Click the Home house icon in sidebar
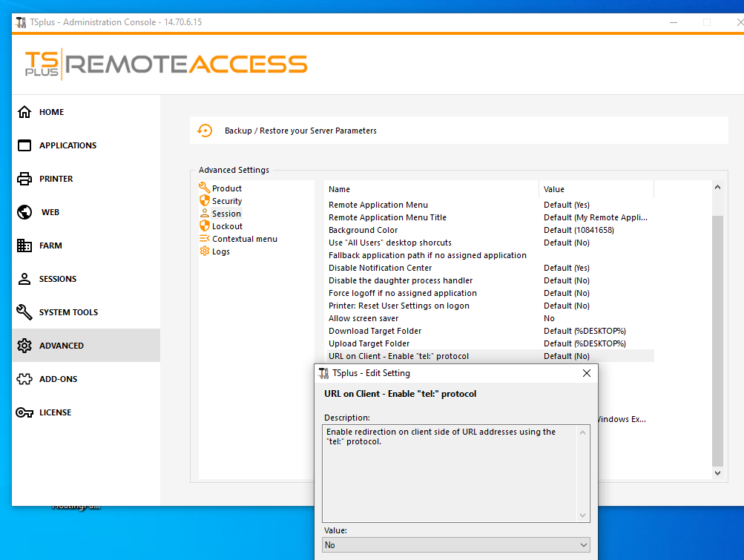The image size is (744, 560). [24, 112]
